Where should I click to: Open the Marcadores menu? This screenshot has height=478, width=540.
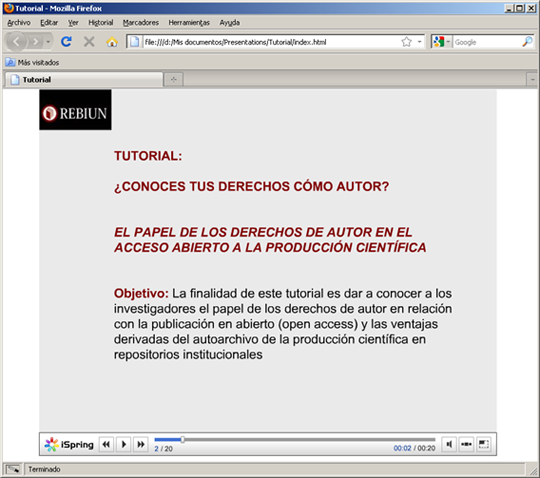click(141, 23)
